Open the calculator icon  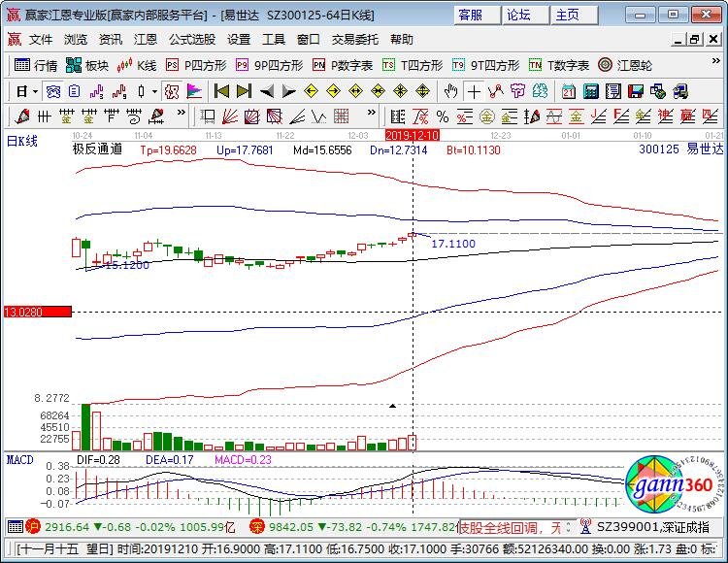[x=590, y=91]
